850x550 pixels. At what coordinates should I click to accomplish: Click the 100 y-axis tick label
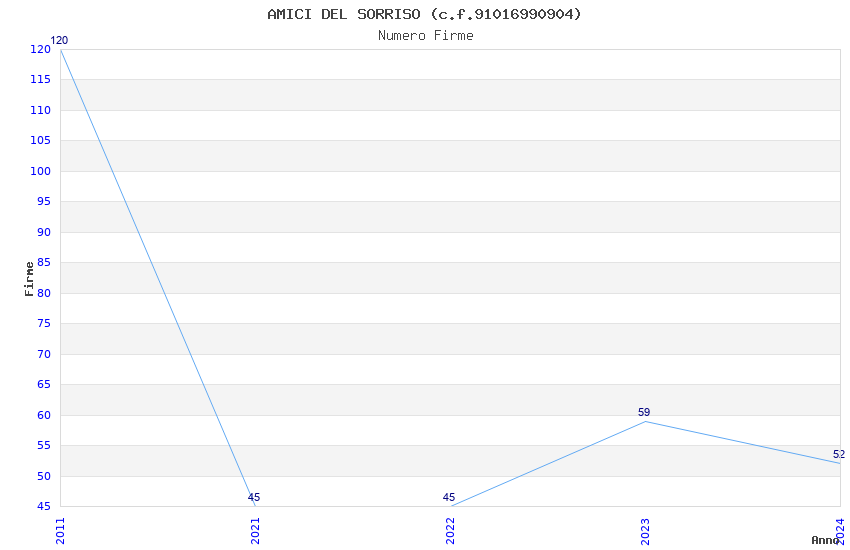point(41,171)
